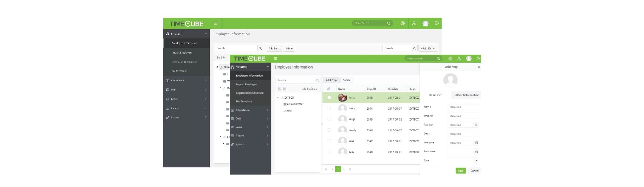Click Delete button in front window
This screenshot has width=644, height=187.
(x=347, y=80)
